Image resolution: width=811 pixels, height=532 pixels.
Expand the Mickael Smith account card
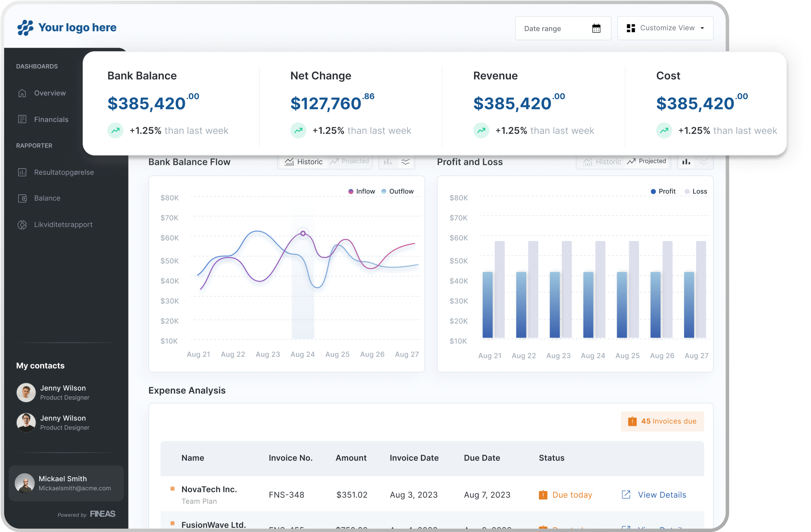click(66, 483)
